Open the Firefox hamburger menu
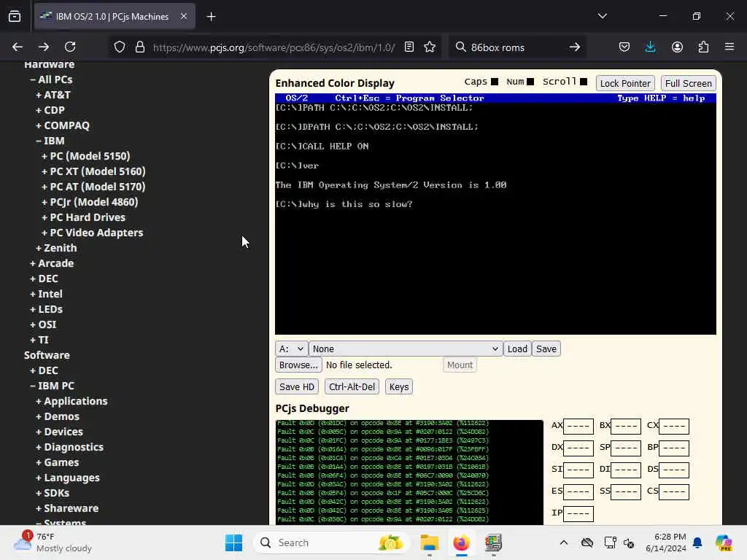 pos(729,47)
